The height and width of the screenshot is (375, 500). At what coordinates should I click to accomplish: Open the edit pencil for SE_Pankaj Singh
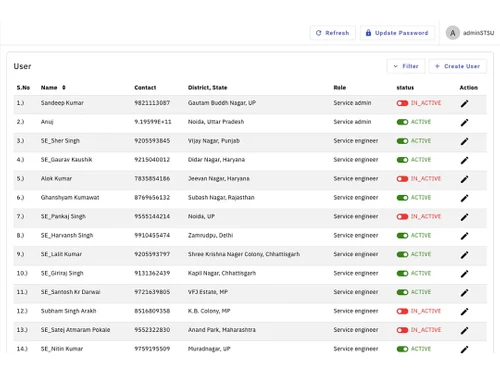click(x=464, y=217)
